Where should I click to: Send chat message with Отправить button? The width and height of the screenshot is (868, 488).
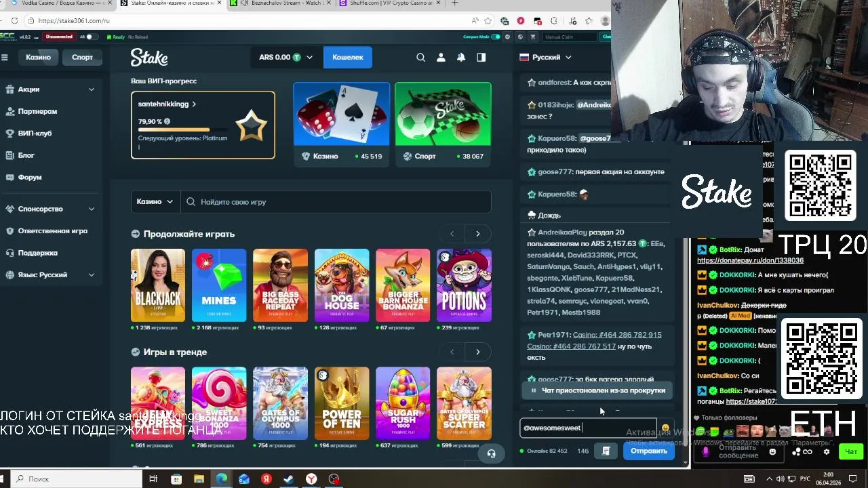pos(649,451)
